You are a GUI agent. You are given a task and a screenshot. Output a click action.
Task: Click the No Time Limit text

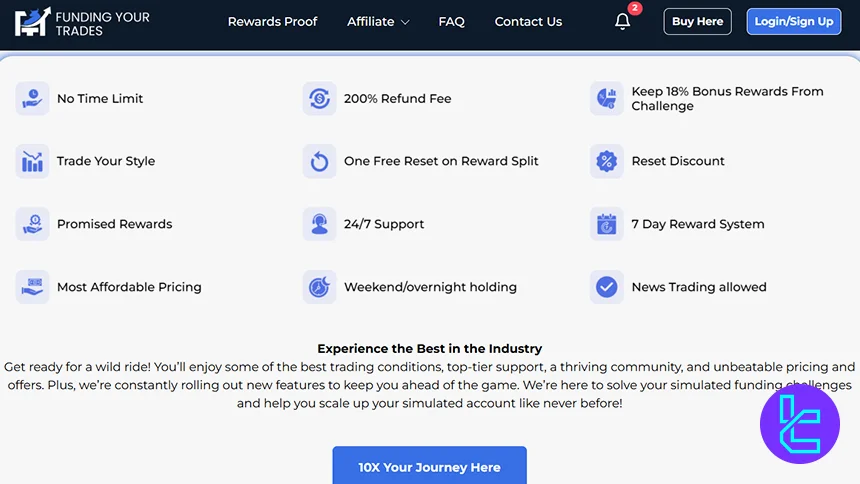[x=100, y=99]
